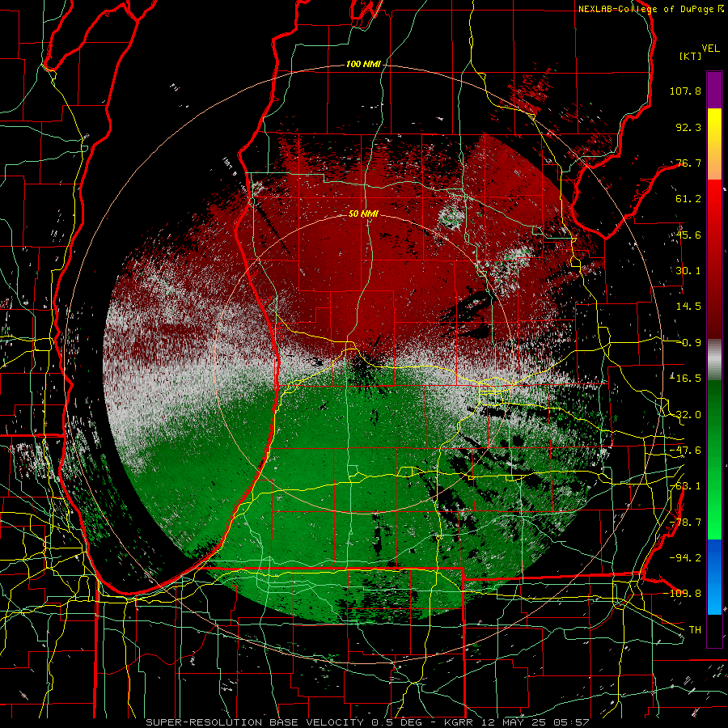Click the blue segment of velocity color bar
Viewport: 728px width, 728px height.
coord(714,577)
